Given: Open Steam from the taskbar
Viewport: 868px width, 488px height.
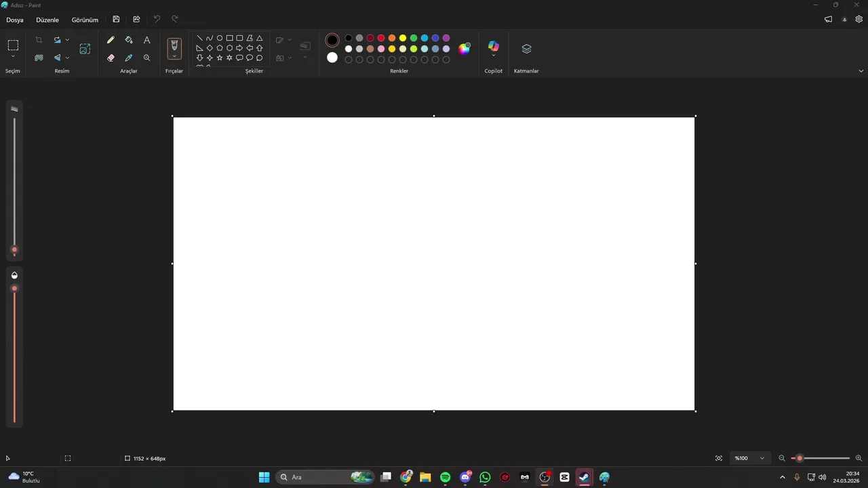Looking at the screenshot, I should coord(584,477).
